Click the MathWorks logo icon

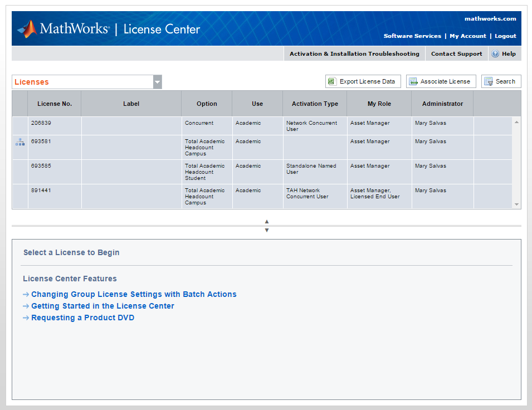[27, 29]
